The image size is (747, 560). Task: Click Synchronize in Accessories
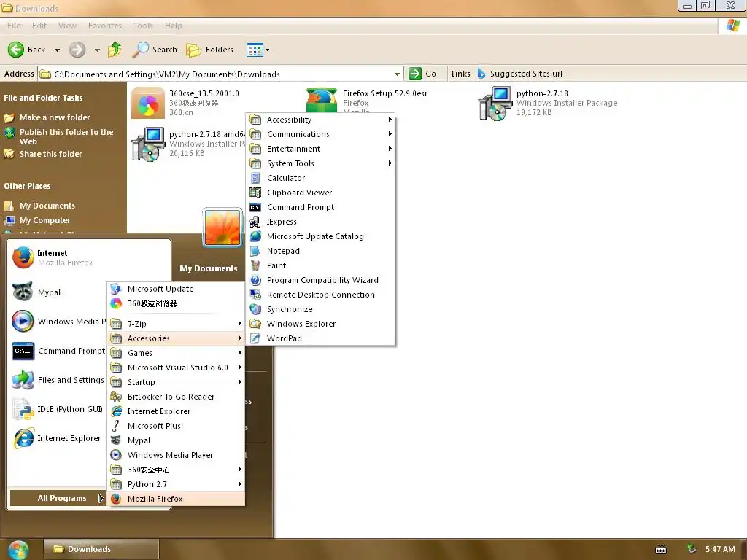tap(320, 309)
